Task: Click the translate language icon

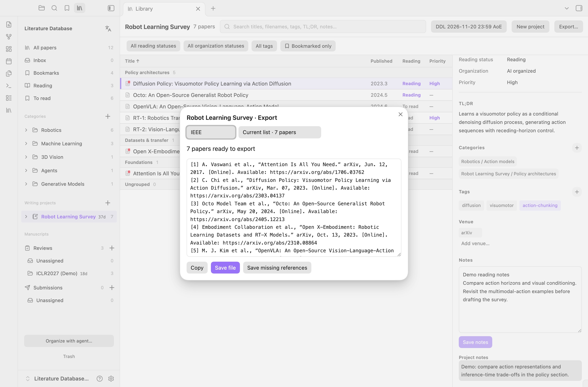Action: click(x=108, y=28)
